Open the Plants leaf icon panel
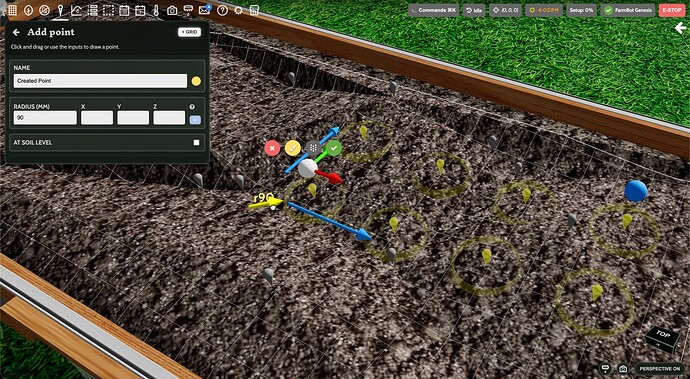 click(28, 10)
